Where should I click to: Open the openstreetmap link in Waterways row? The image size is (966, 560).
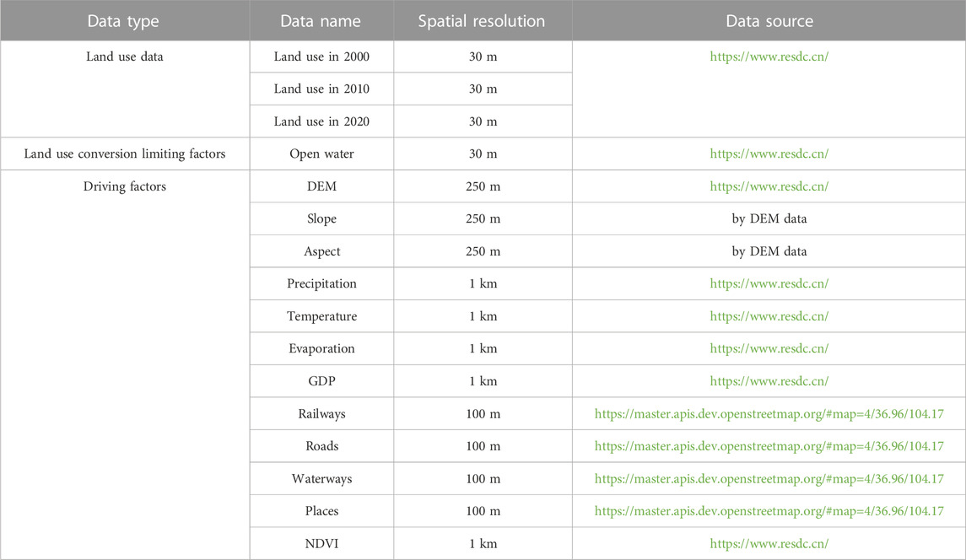pyautogui.click(x=769, y=479)
